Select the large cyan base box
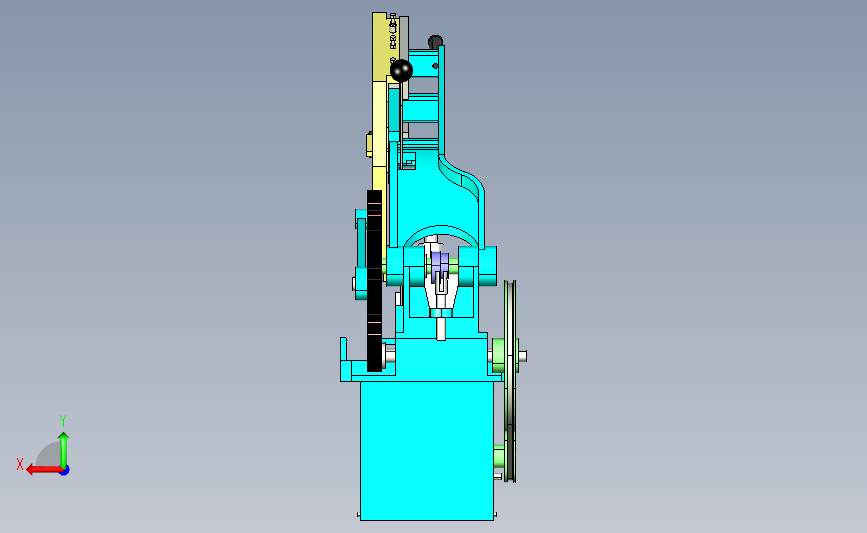Viewport: 867px width, 533px height. click(x=427, y=450)
